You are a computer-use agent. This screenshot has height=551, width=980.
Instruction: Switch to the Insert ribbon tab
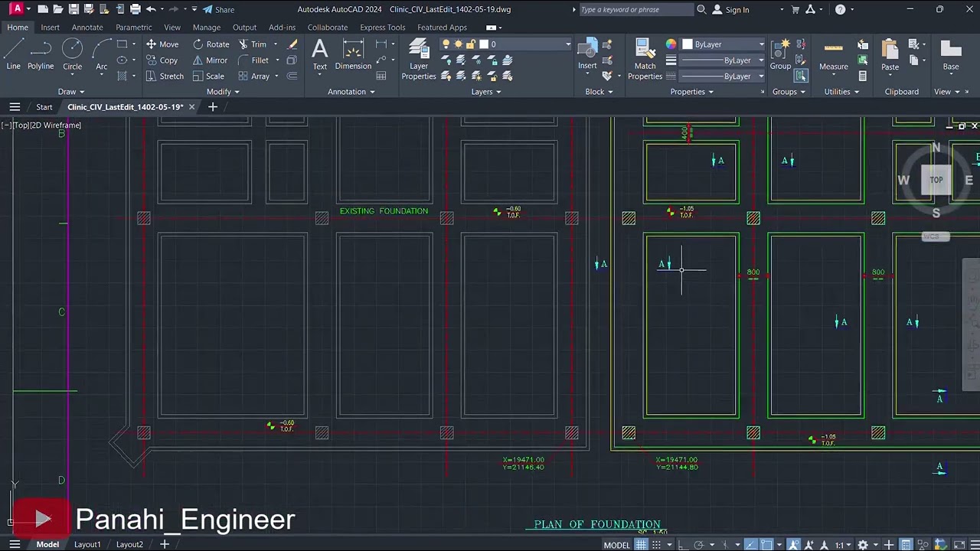(x=50, y=28)
